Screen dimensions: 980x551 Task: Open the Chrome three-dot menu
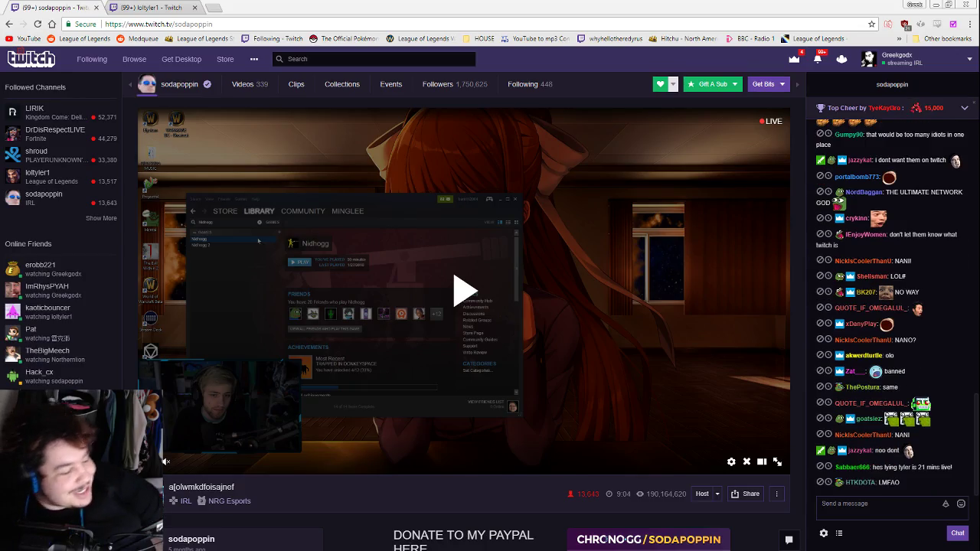969,24
